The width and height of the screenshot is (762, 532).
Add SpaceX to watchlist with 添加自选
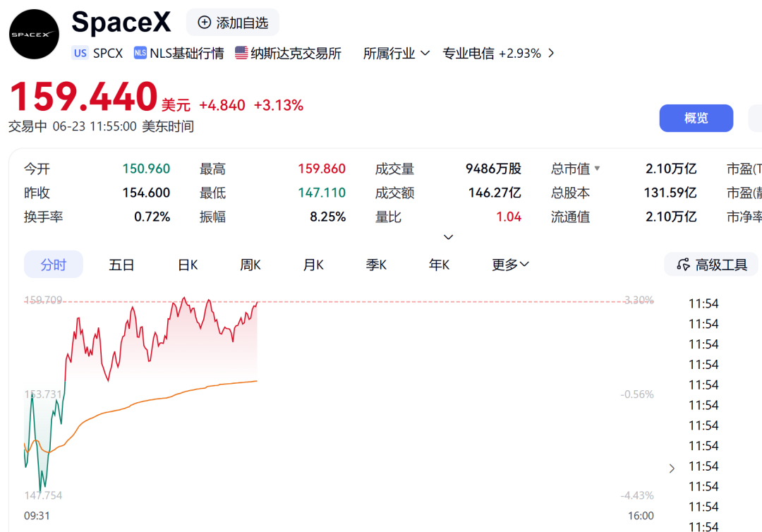coord(233,23)
